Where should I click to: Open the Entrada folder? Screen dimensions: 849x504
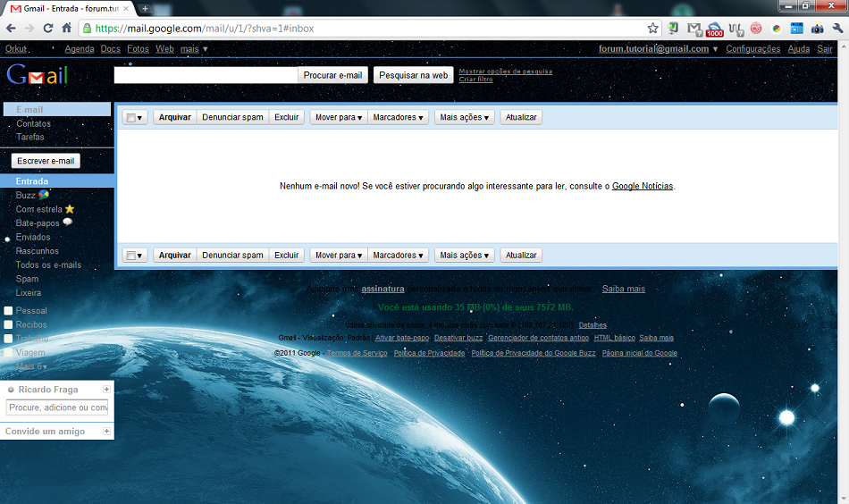[32, 181]
